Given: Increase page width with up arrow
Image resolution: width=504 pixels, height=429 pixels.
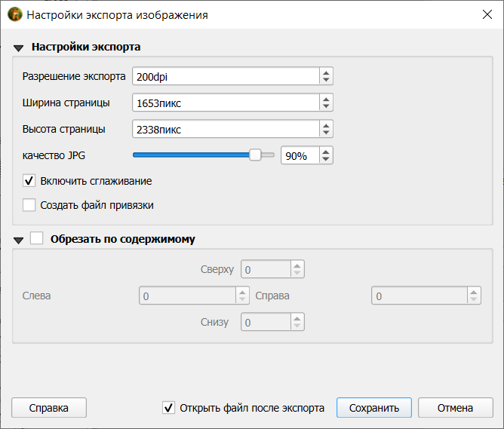Looking at the screenshot, I should tap(326, 100).
